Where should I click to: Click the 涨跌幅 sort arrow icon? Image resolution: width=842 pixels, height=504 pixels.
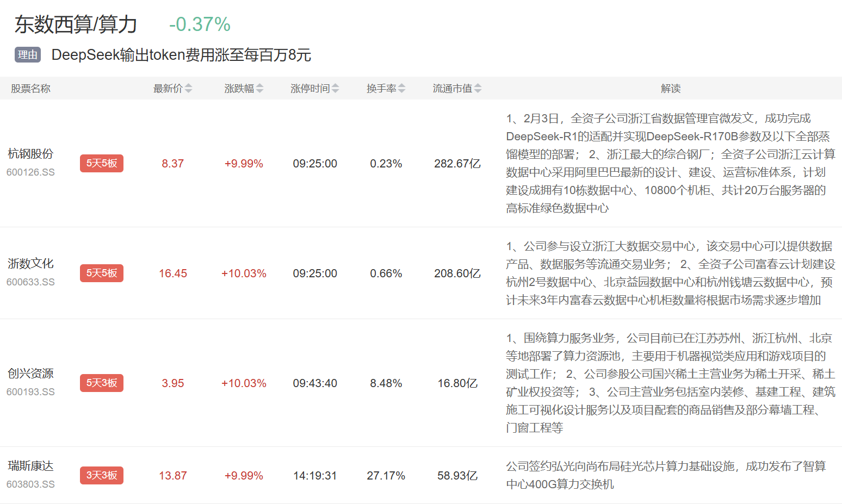point(259,88)
